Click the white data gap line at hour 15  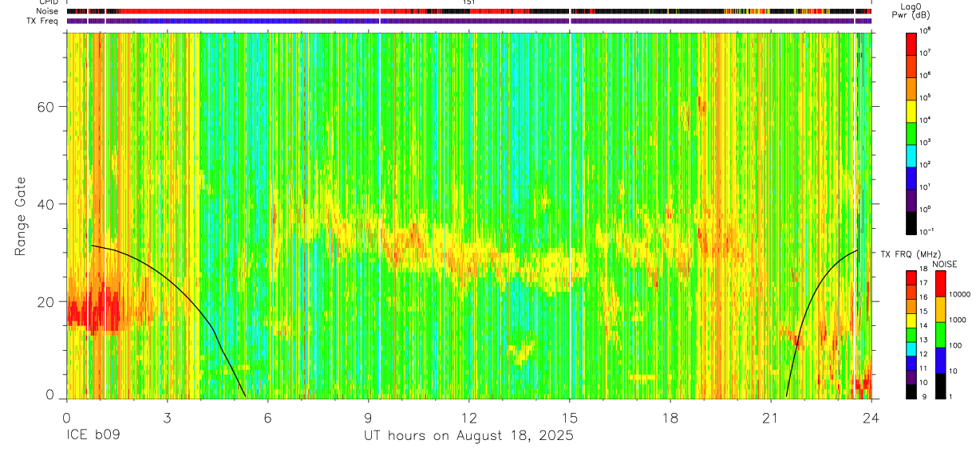(570, 215)
